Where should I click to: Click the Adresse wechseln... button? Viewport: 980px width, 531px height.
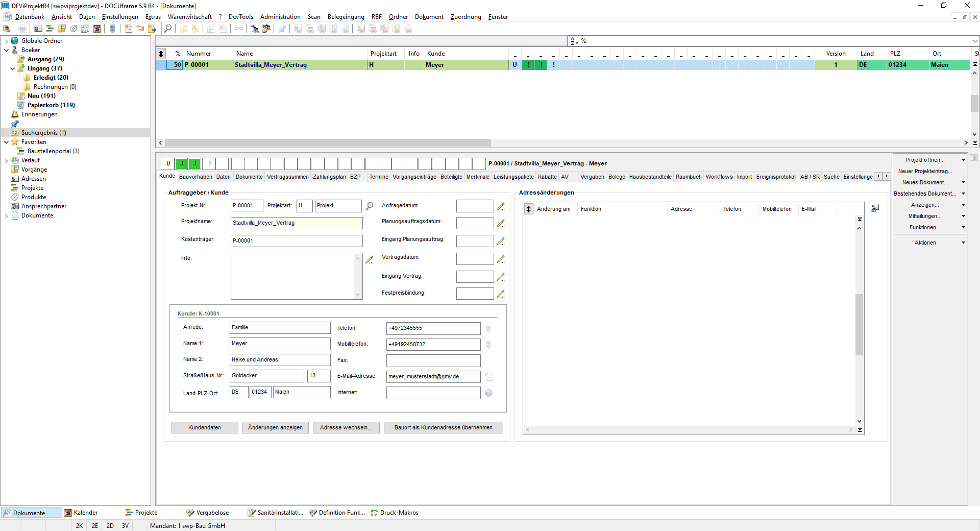[346, 428]
